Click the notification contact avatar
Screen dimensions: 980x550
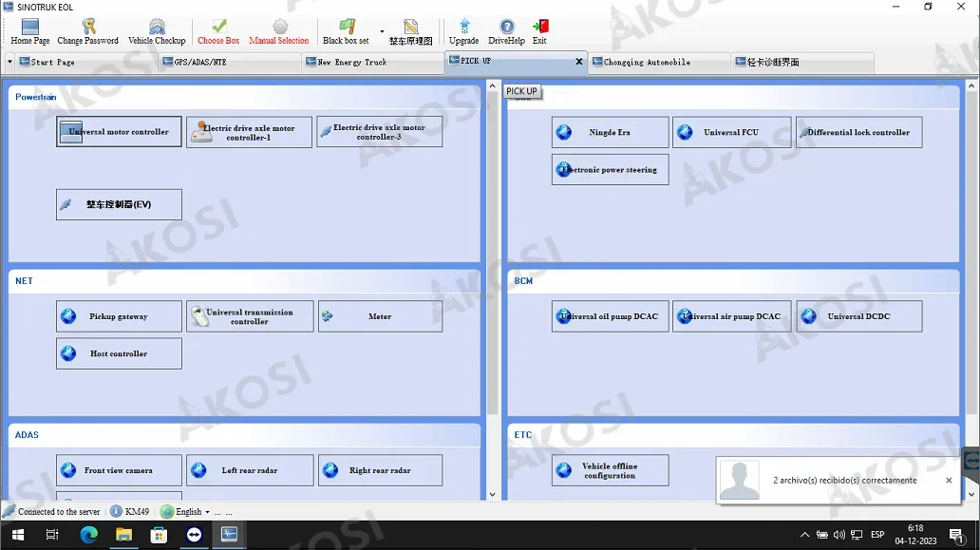click(x=740, y=480)
